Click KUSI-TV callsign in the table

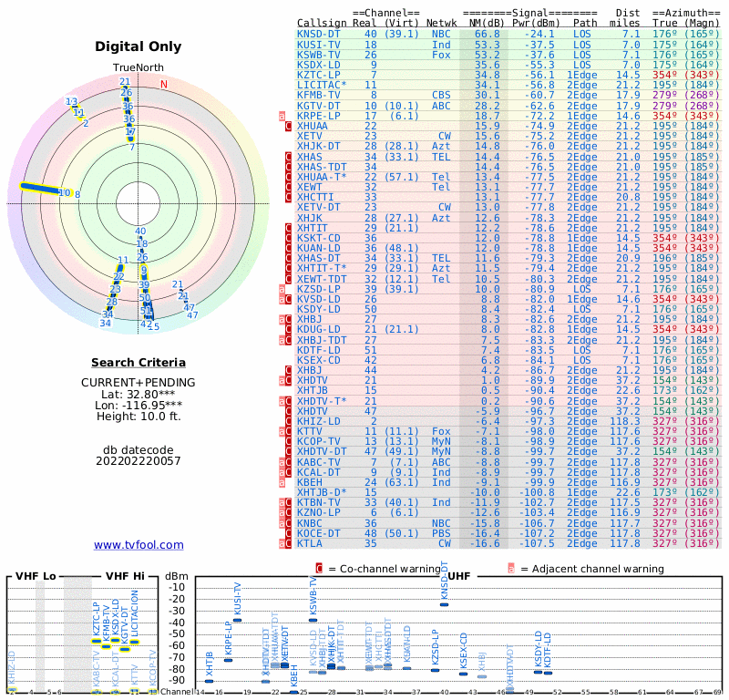pos(318,45)
